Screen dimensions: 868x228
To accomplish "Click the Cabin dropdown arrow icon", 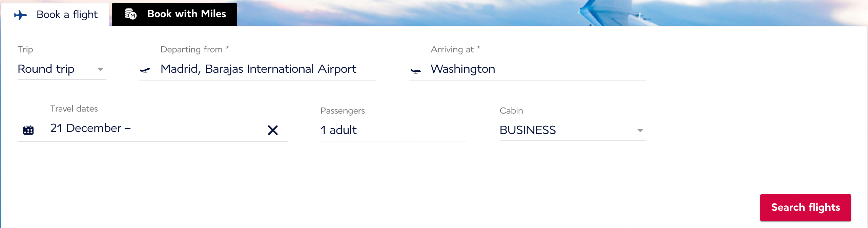I will click(640, 131).
